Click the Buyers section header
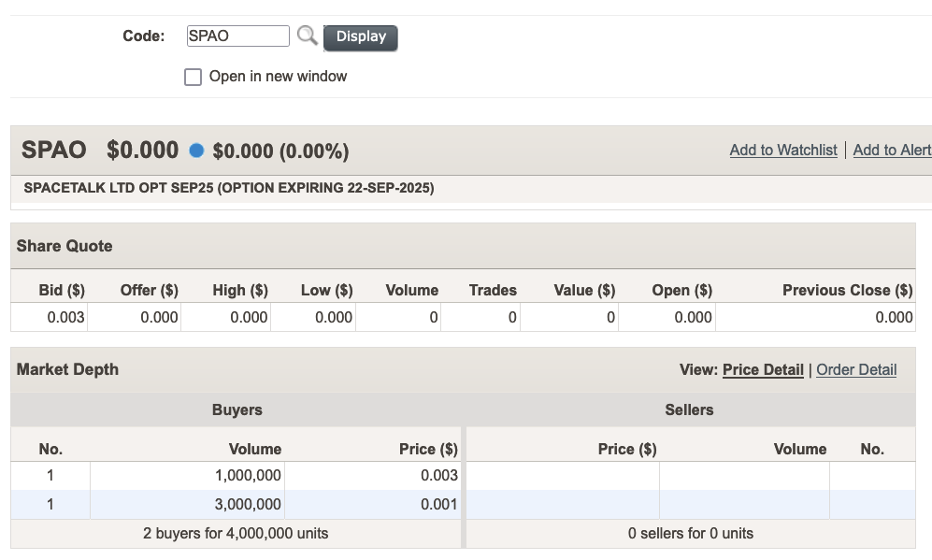Image resolution: width=932 pixels, height=560 pixels. pyautogui.click(x=237, y=409)
